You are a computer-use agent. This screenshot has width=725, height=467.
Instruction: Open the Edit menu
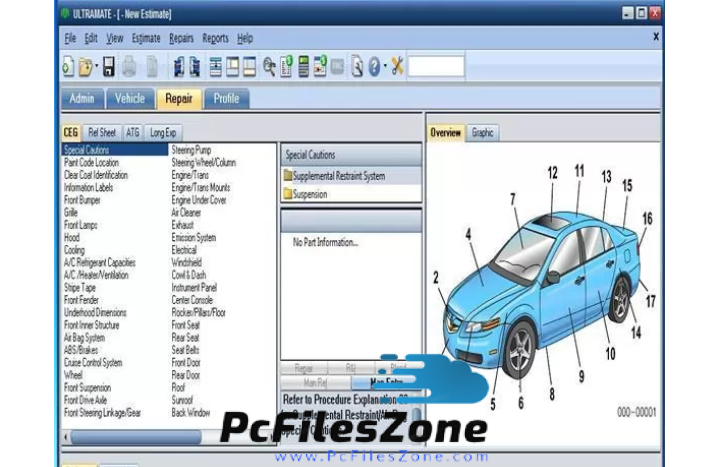coord(91,38)
